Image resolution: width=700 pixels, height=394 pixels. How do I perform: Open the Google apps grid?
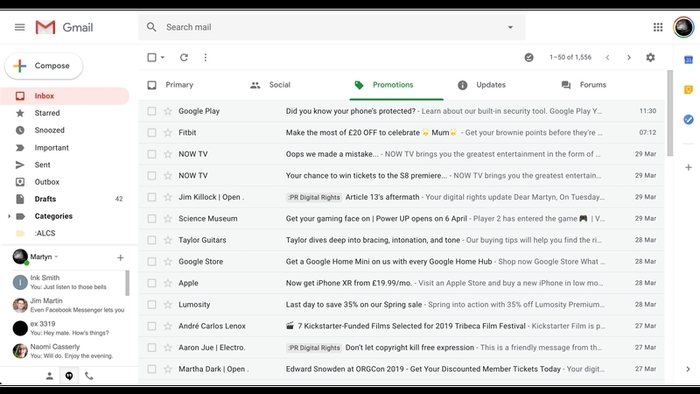tap(658, 27)
